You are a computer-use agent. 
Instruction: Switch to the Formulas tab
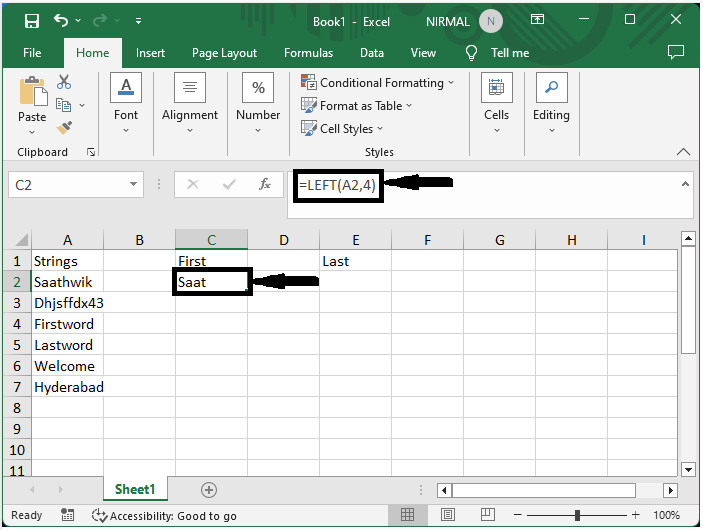(x=308, y=53)
